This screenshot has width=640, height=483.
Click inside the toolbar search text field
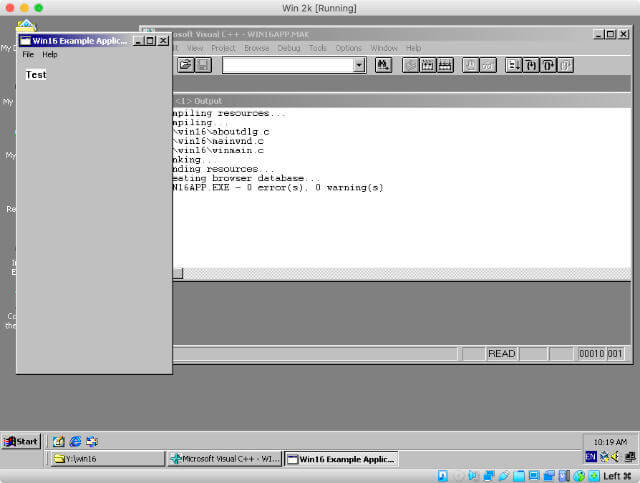pos(288,65)
